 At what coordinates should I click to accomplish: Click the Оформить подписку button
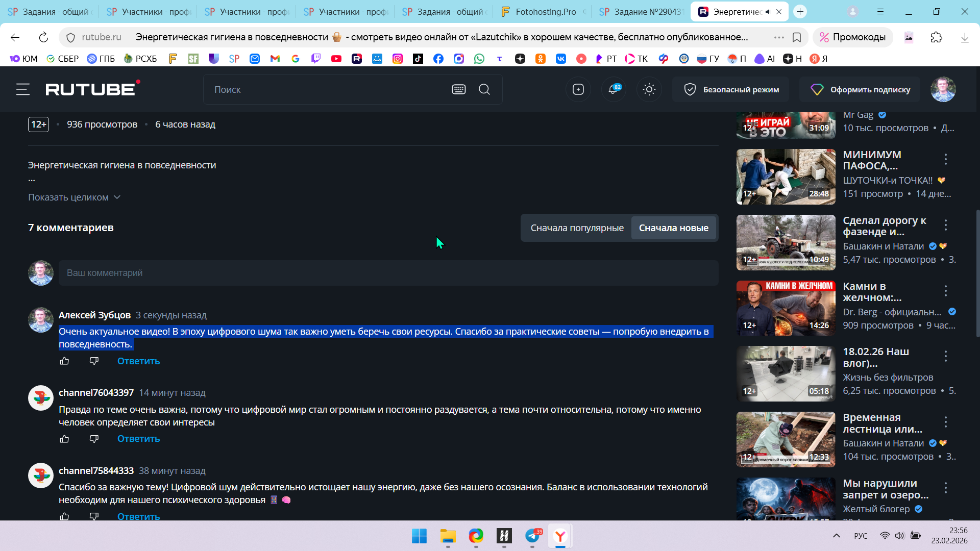[860, 89]
